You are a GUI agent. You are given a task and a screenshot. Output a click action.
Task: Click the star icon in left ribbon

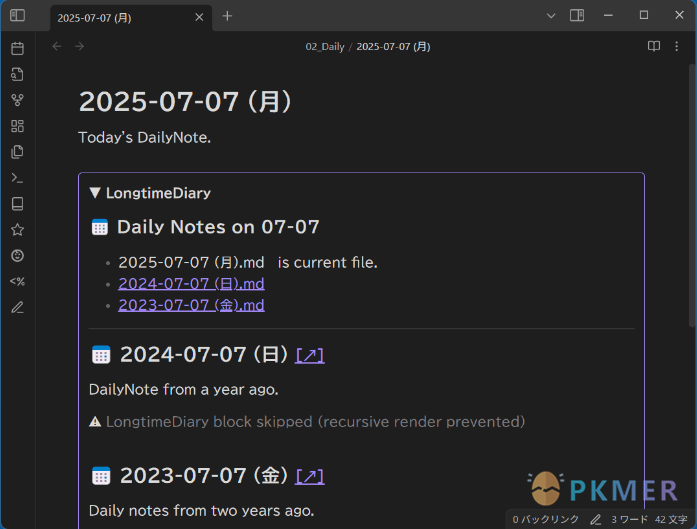coord(17,230)
